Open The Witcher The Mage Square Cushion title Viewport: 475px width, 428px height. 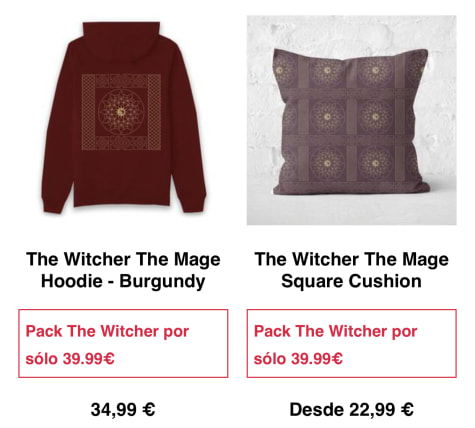coord(351,270)
